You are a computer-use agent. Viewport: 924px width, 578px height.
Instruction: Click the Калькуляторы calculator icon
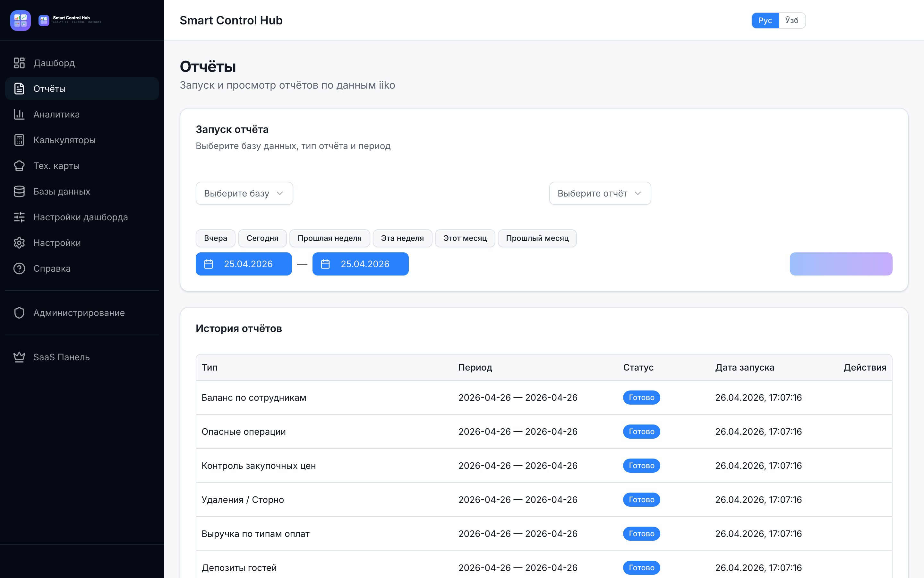click(x=19, y=140)
